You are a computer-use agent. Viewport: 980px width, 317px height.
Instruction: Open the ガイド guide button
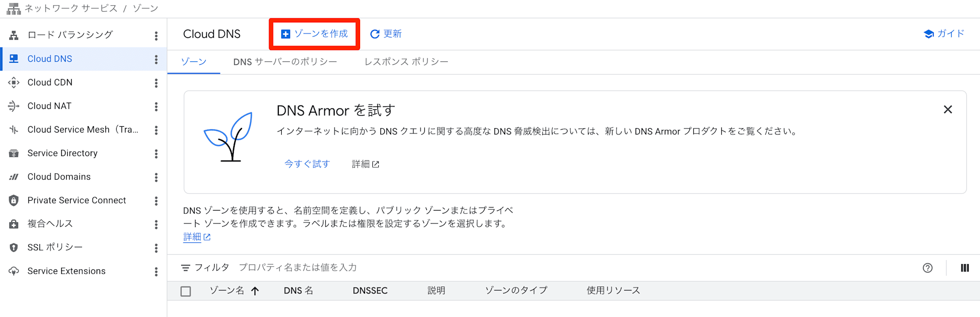click(x=944, y=34)
